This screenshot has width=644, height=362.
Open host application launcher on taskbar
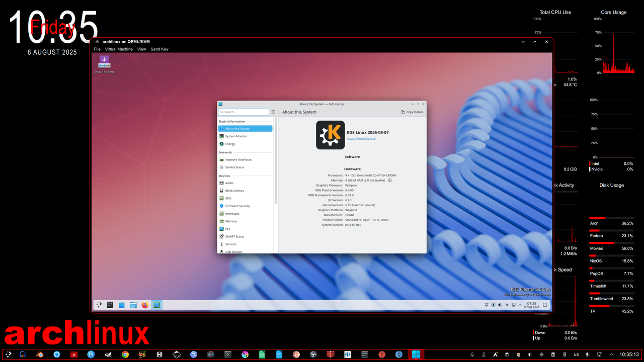pyautogui.click(x=9, y=354)
